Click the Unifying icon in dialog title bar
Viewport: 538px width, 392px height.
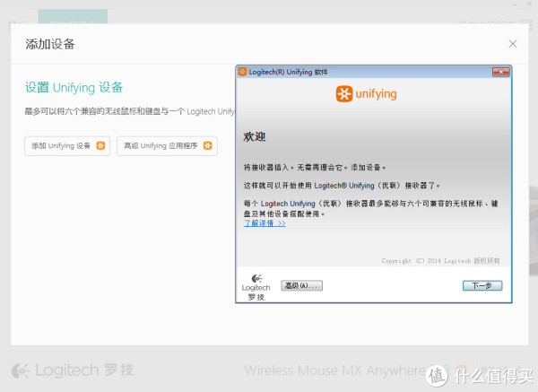tap(243, 72)
